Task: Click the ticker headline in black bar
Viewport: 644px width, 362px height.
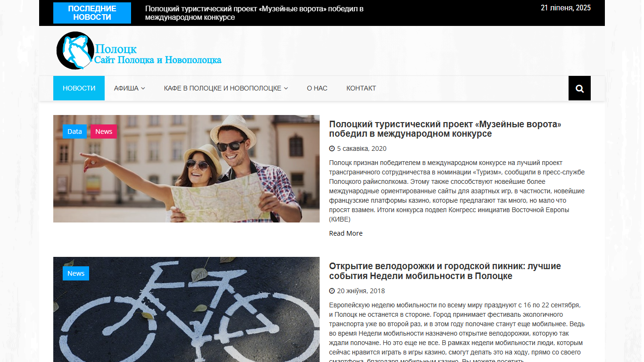Action: coord(254,13)
